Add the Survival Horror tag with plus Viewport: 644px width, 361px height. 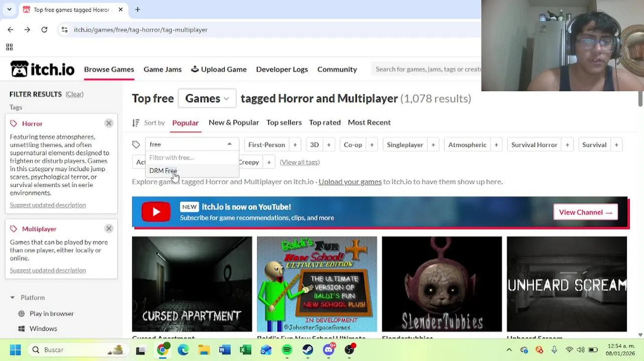[x=567, y=145]
